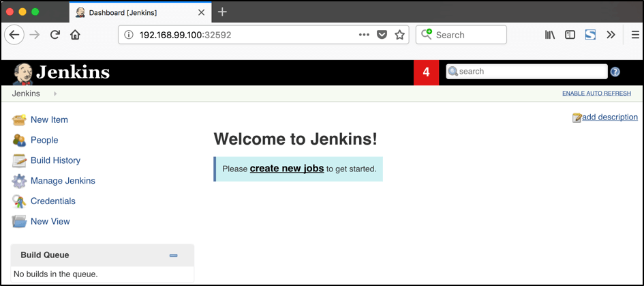Click the Jenkins title text in header
Viewport: 644px width, 286px height.
pos(73,72)
